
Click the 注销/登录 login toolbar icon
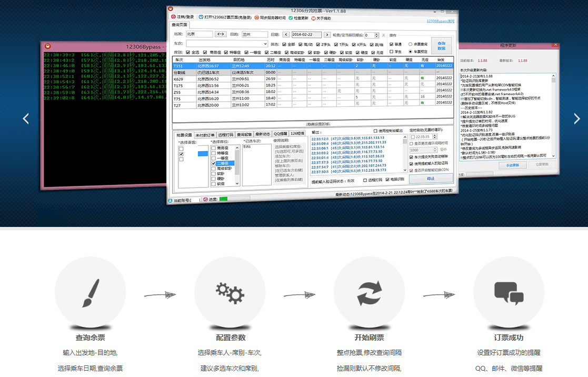pyautogui.click(x=174, y=17)
